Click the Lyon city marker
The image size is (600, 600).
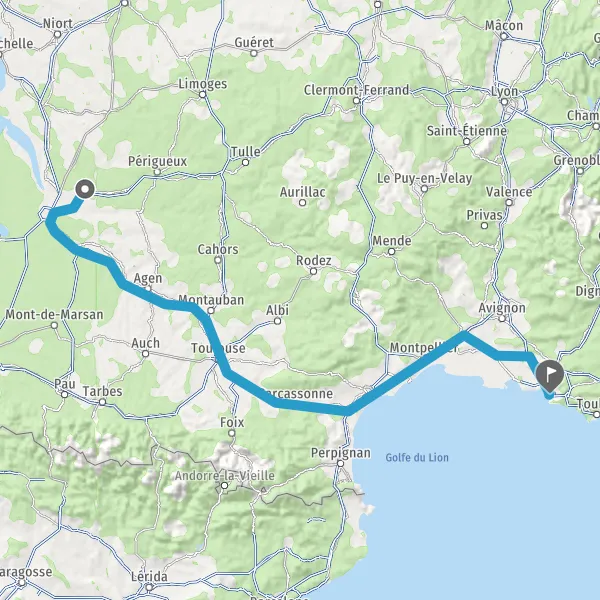click(504, 102)
